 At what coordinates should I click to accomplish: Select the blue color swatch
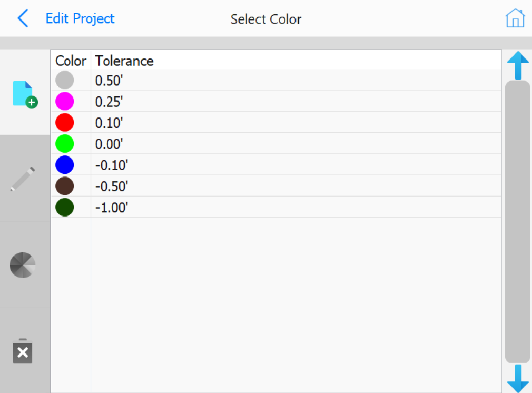[x=65, y=165]
